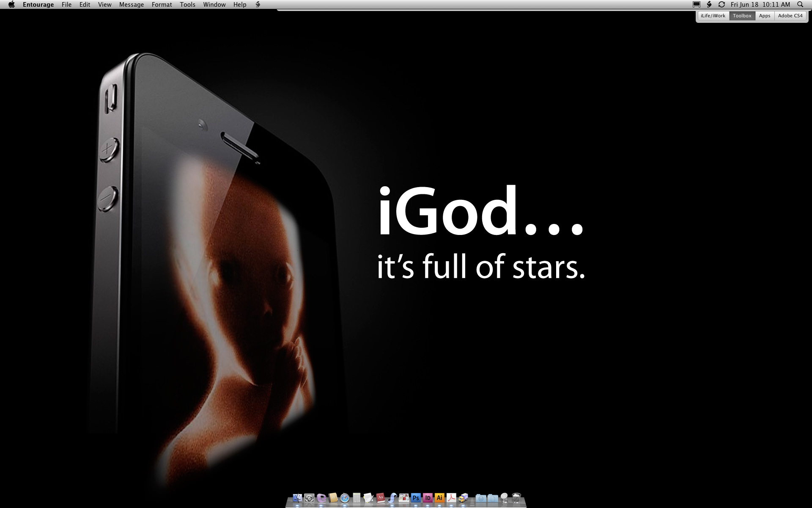Image resolution: width=812 pixels, height=508 pixels.
Task: Open Adobe Acrobat in the dock
Action: (x=451, y=498)
